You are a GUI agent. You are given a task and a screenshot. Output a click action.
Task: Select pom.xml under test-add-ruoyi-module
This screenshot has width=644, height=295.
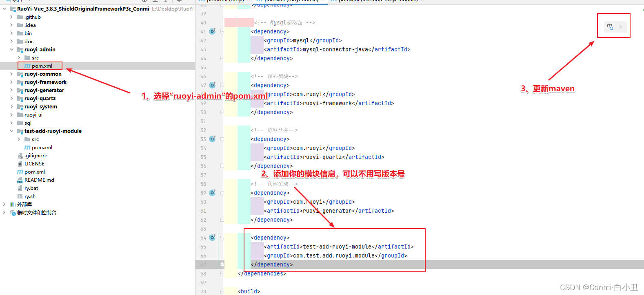[x=42, y=147]
